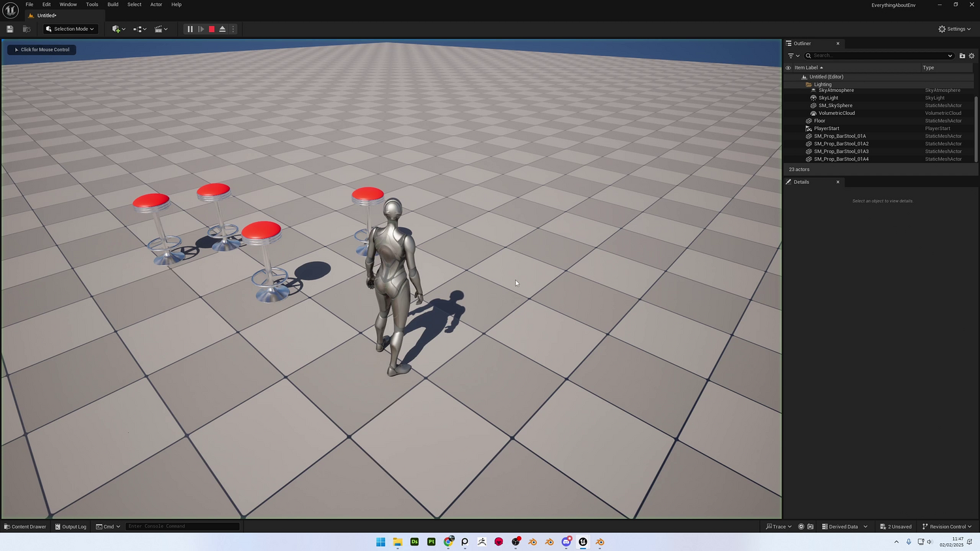Select the Outliner panel tab
Viewport: 980px width, 551px height.
tap(802, 44)
